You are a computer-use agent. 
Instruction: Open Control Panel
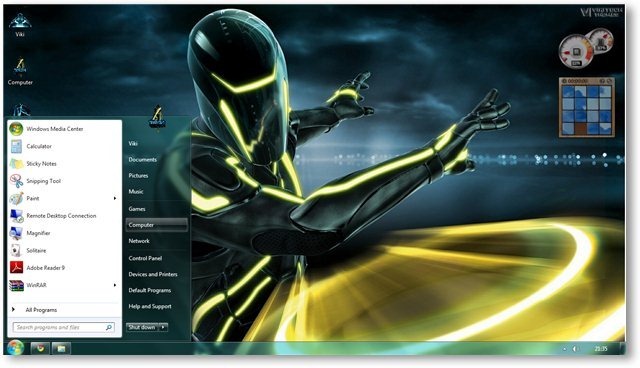coord(145,258)
